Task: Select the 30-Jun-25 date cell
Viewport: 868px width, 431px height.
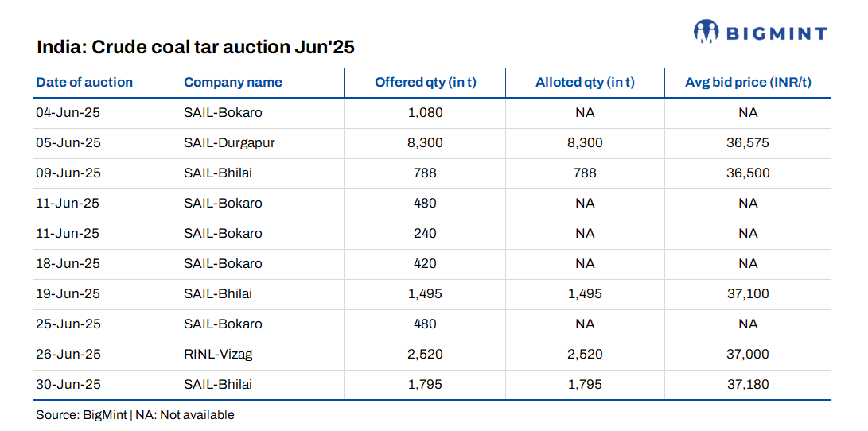Action: pyautogui.click(x=68, y=384)
